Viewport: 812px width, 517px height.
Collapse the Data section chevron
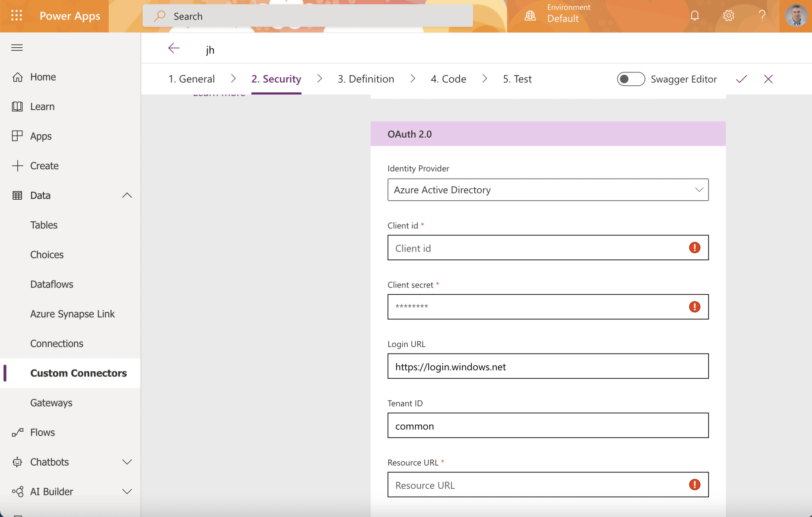(x=127, y=195)
